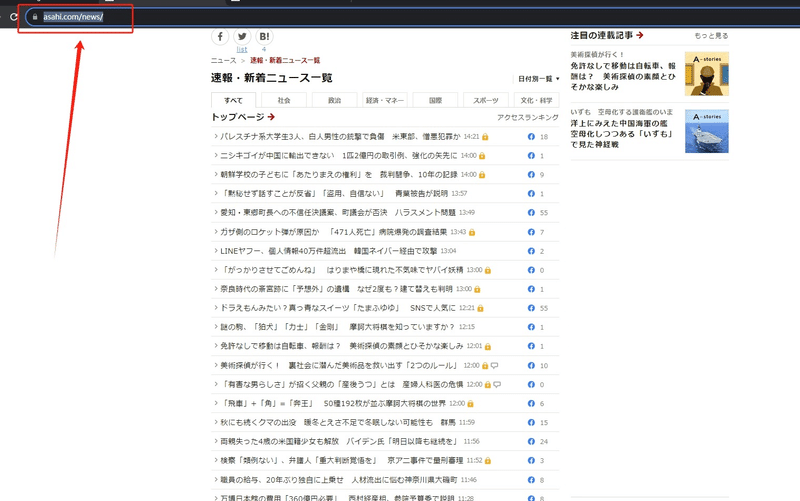The width and height of the screenshot is (800, 501).
Task: Switch to the 政治 tab
Action: (334, 100)
